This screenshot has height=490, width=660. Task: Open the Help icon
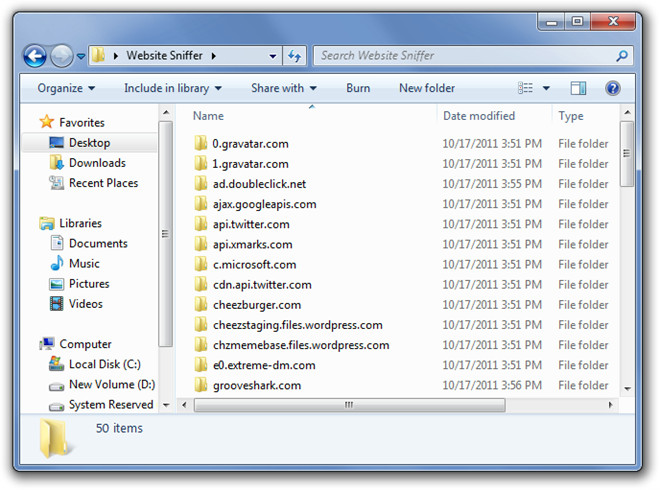tap(612, 88)
